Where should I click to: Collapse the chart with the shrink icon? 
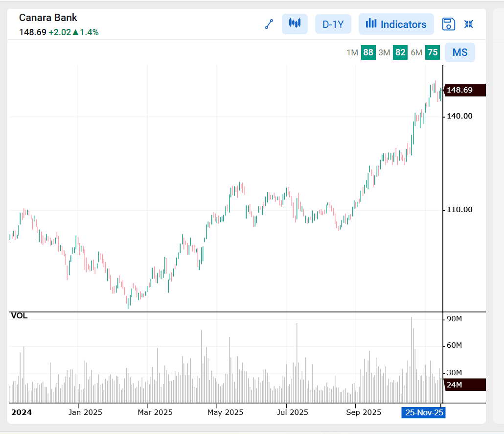[469, 24]
